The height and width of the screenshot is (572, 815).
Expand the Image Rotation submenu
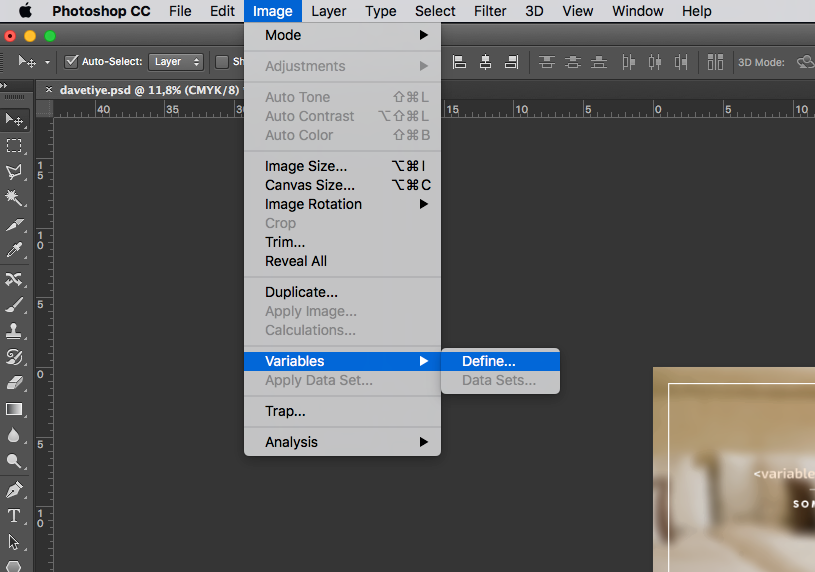click(343, 204)
